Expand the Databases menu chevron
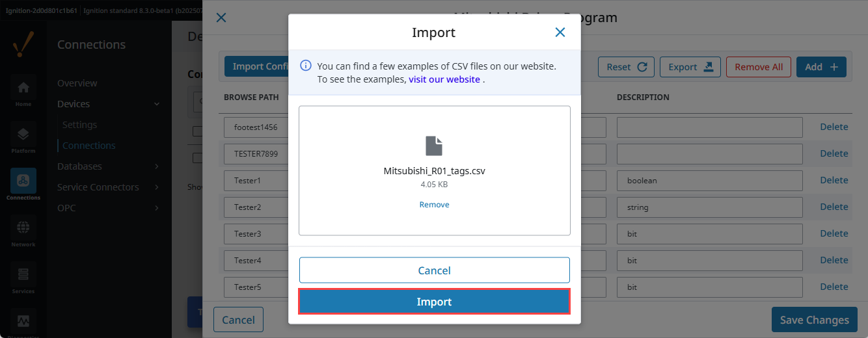 coord(157,166)
